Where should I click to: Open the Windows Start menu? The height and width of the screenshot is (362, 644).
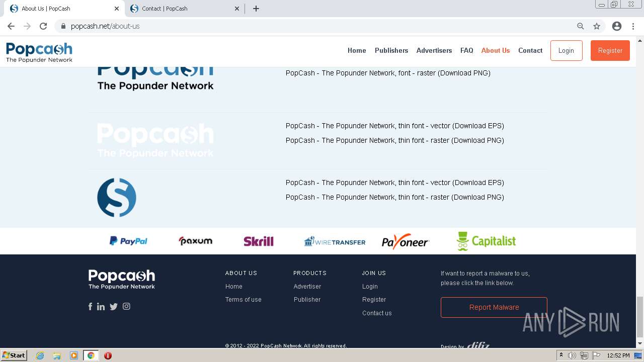coord(14,355)
